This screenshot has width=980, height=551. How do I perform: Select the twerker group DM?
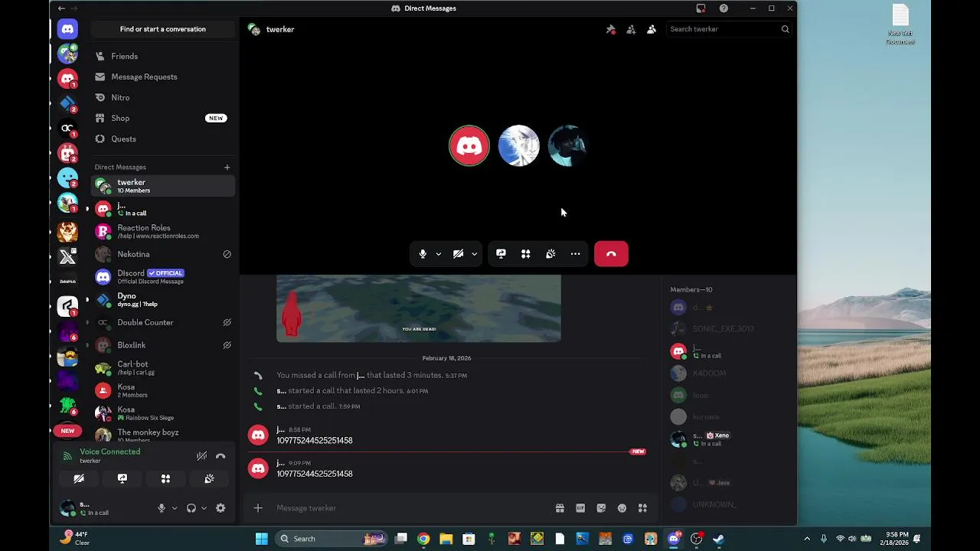(162, 186)
